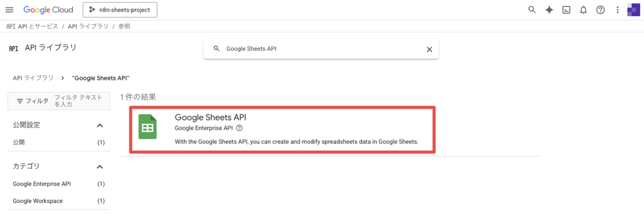Go to API ライブラリ breadcrumb in top bar
The height and width of the screenshot is (223, 644).
point(88,26)
